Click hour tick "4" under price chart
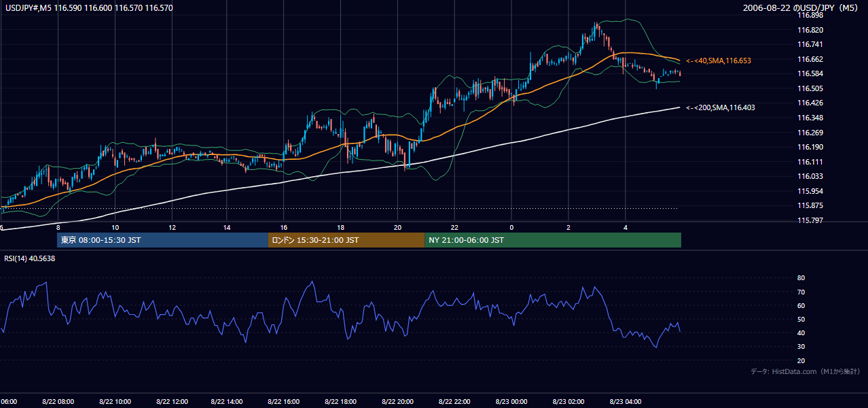 coord(625,228)
